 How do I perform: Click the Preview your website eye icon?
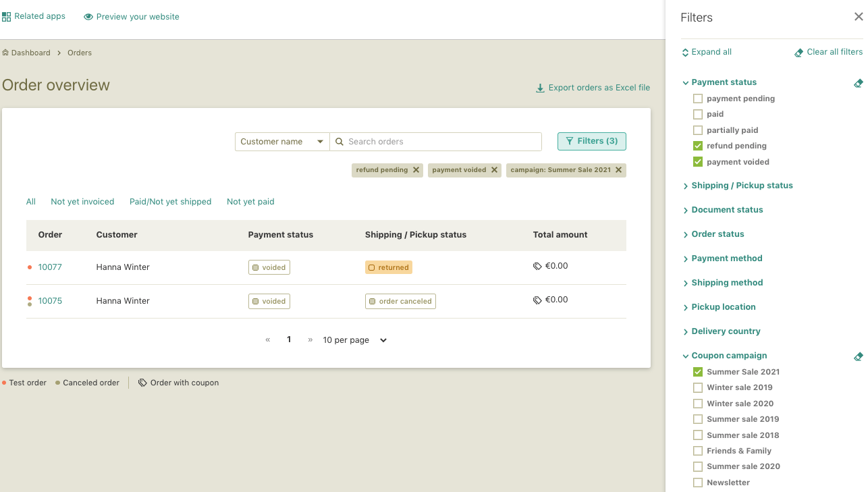pyautogui.click(x=88, y=17)
